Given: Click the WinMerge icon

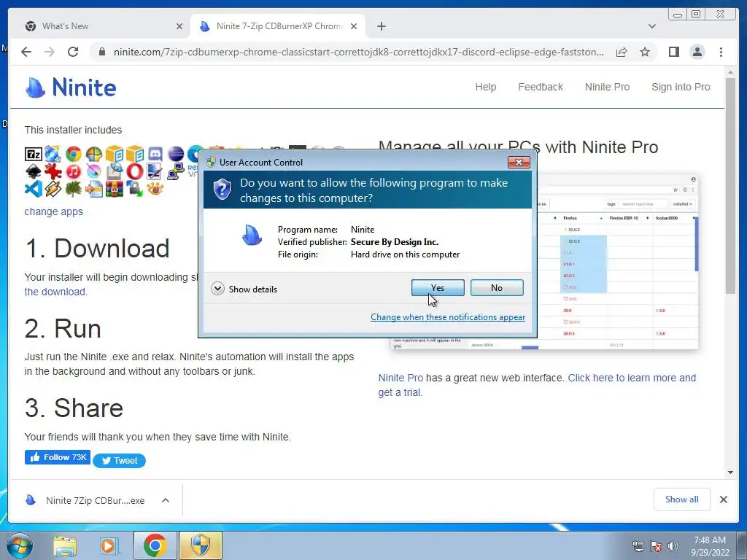Looking at the screenshot, I should coord(94,189).
